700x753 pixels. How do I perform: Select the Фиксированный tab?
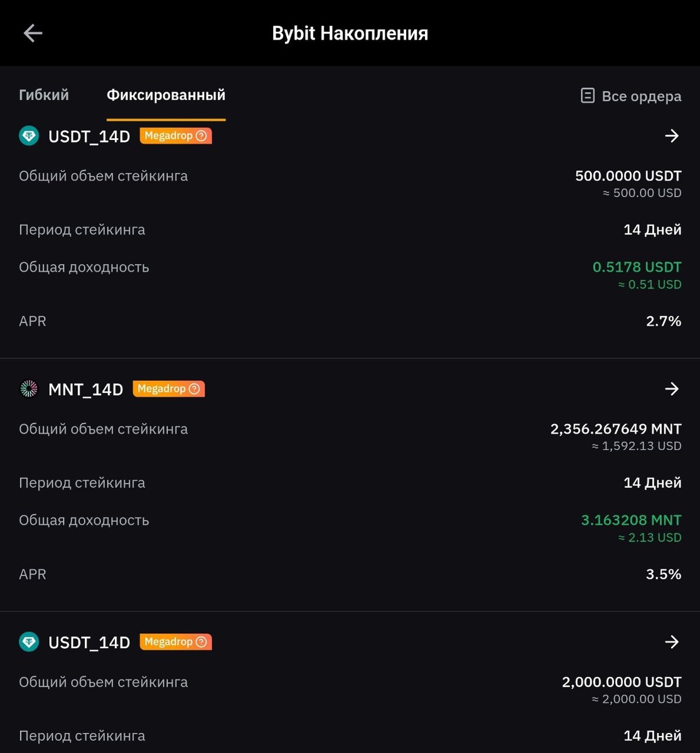click(166, 95)
